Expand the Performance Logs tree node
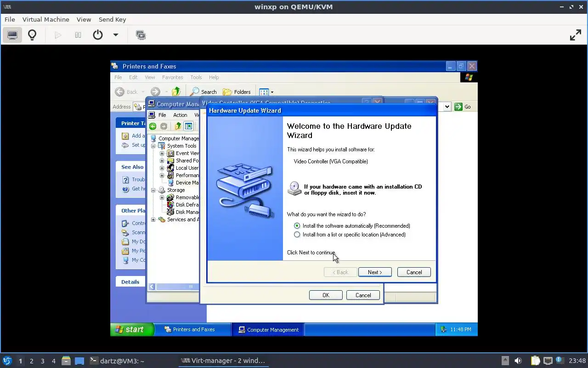 (x=162, y=175)
